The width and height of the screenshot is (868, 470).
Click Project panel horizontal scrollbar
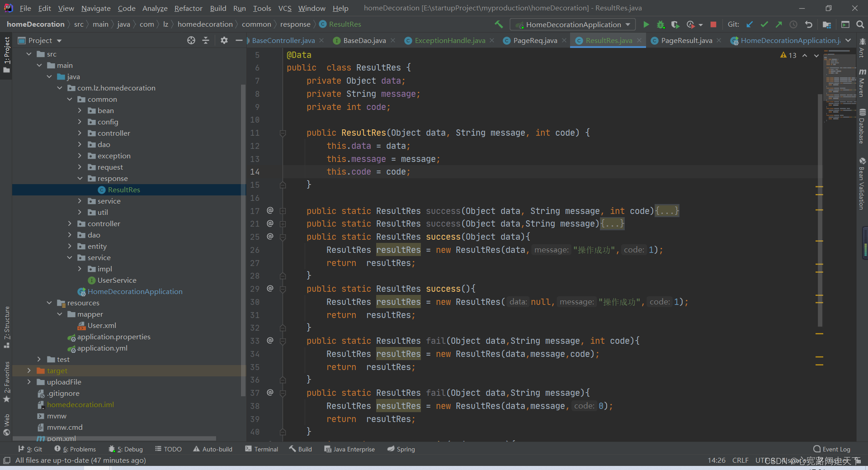pos(114,438)
